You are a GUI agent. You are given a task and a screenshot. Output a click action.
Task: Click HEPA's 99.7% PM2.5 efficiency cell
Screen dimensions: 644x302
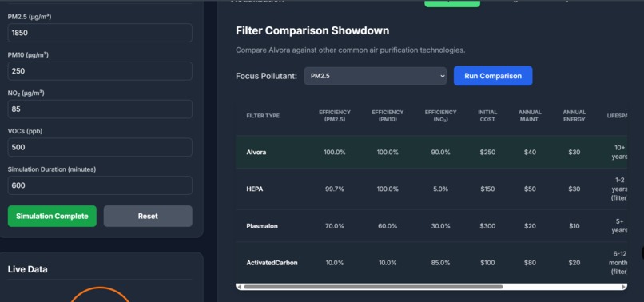click(335, 189)
